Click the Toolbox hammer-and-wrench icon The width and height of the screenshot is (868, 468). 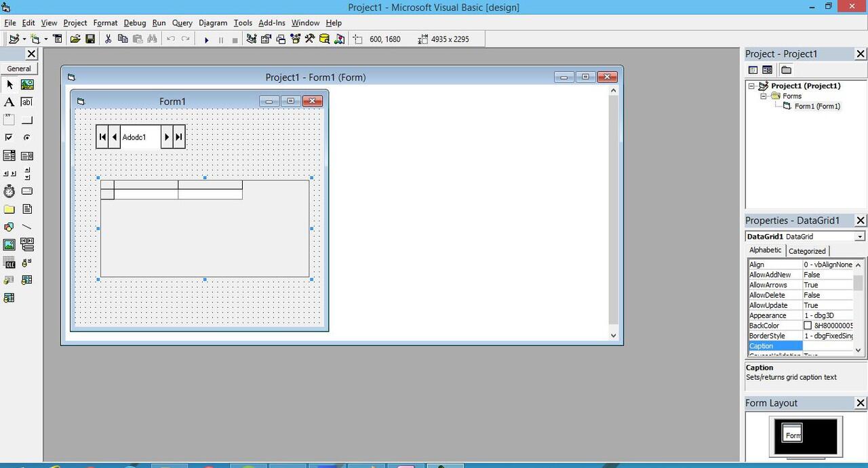[x=310, y=39]
